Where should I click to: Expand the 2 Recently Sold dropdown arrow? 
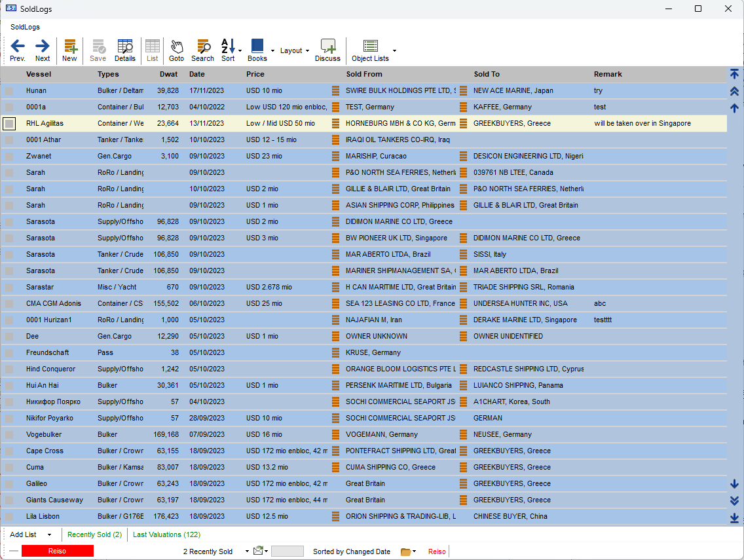coord(247,551)
